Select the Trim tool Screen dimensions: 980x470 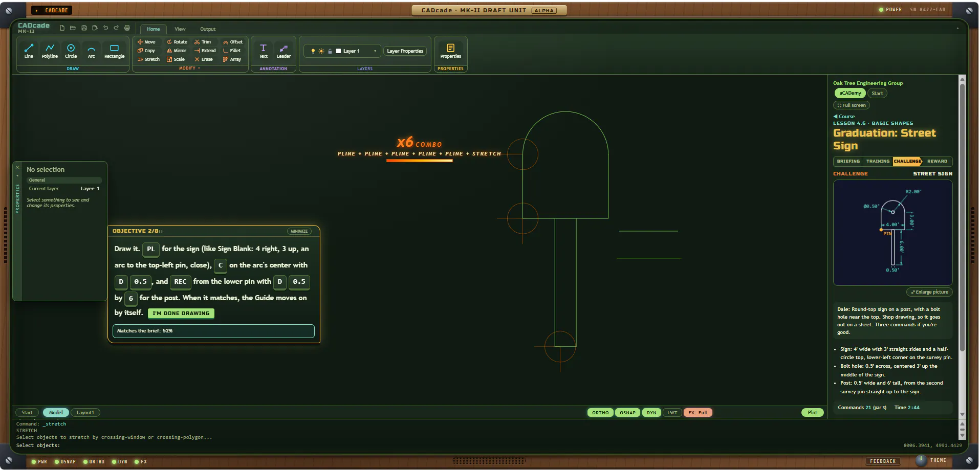pos(203,42)
